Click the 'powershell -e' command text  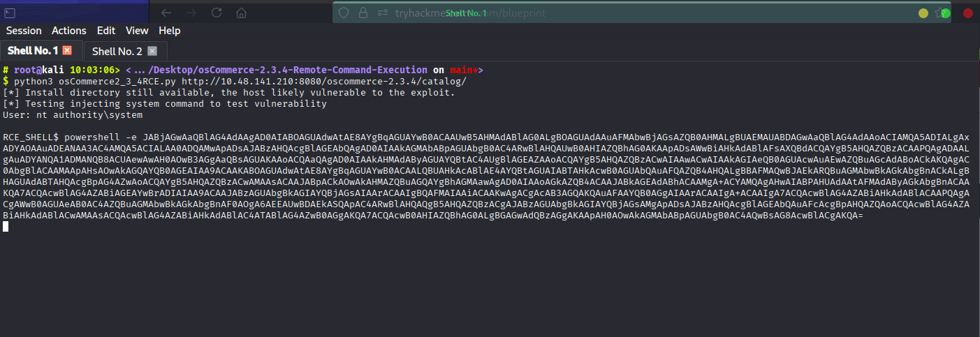coord(101,138)
